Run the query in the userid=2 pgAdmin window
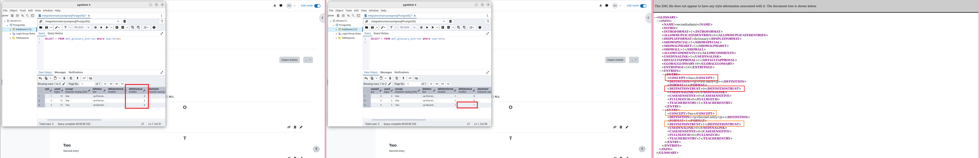This screenshot has width=980, height=158. point(427,27)
